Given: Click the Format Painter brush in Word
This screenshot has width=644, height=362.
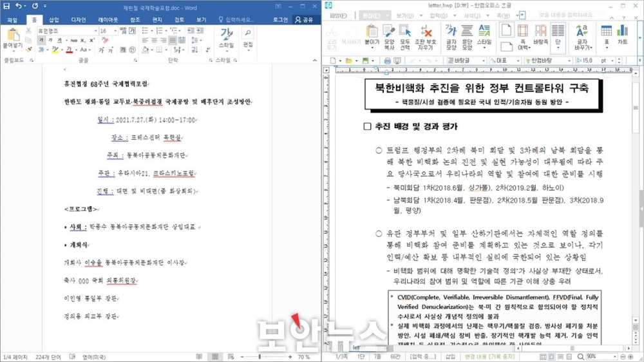Looking at the screenshot, I should point(28,50).
